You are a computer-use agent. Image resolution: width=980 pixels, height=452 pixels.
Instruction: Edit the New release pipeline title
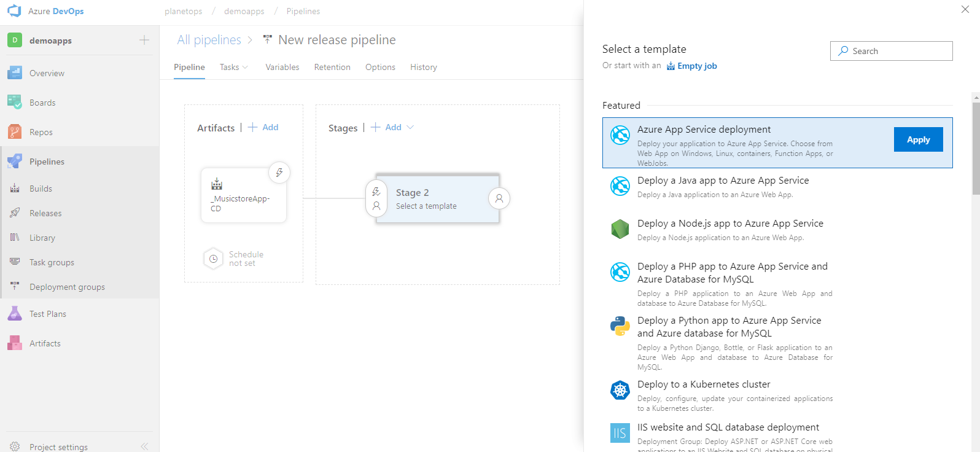[x=336, y=40]
